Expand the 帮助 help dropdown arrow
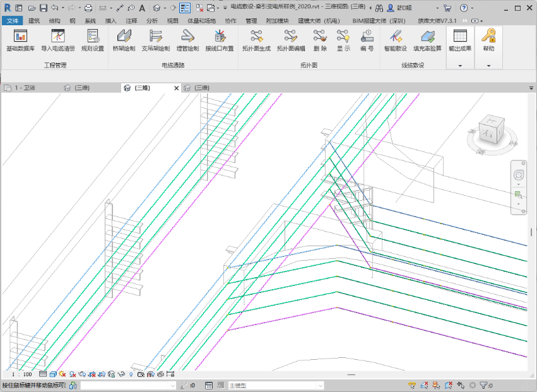 click(x=488, y=66)
